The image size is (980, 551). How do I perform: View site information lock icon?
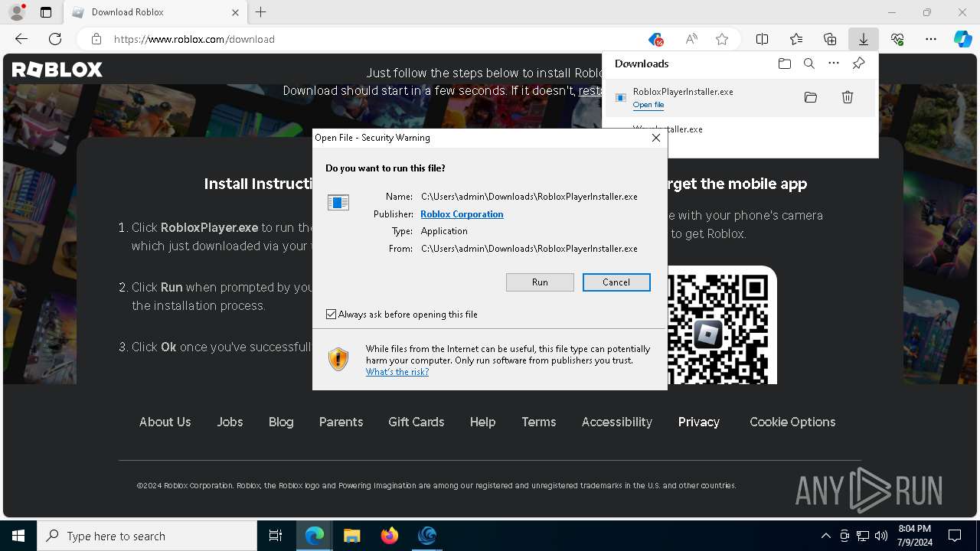pyautogui.click(x=96, y=39)
